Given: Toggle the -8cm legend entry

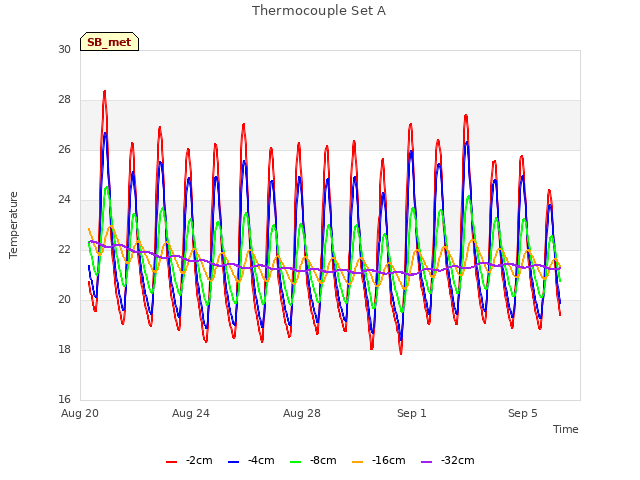Looking at the screenshot, I should (x=313, y=461).
